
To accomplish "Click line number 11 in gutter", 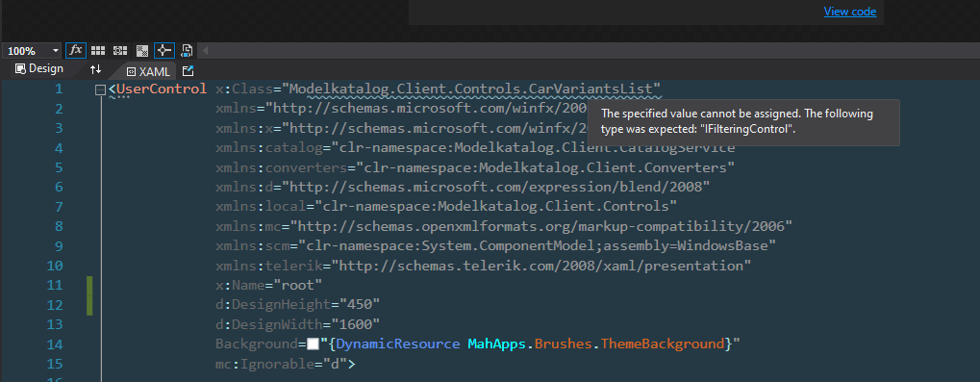I will point(55,285).
